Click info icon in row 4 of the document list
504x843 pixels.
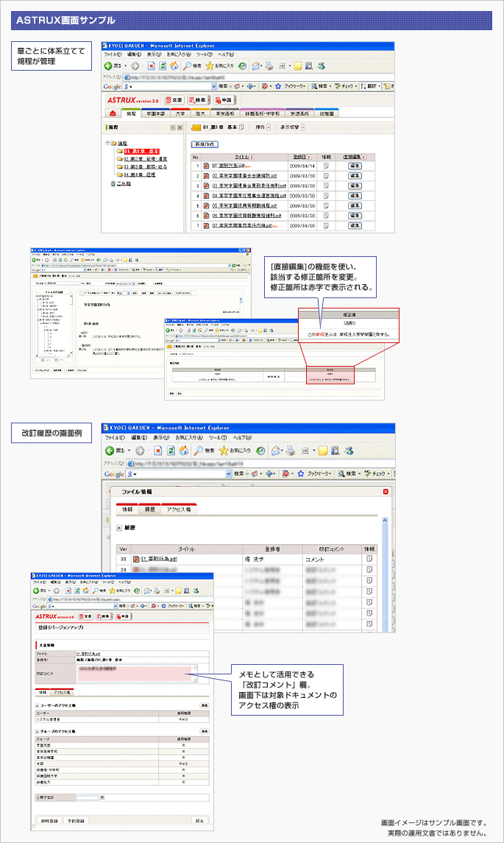point(326,196)
